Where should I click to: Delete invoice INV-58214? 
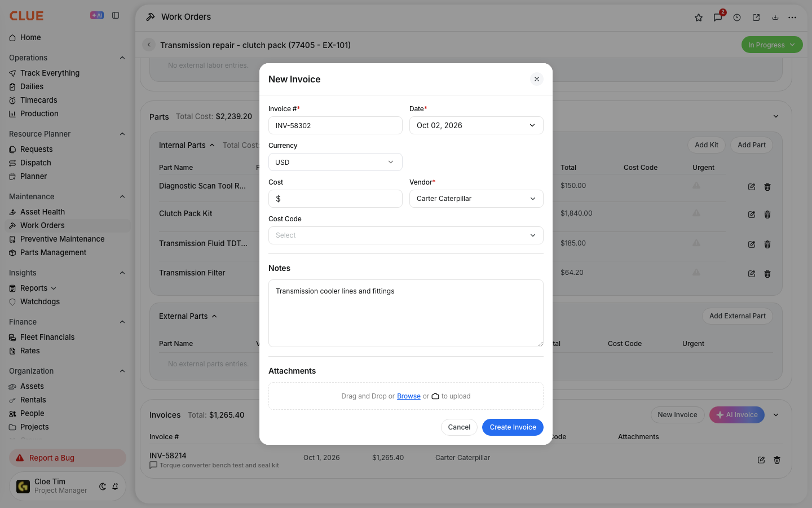777,460
